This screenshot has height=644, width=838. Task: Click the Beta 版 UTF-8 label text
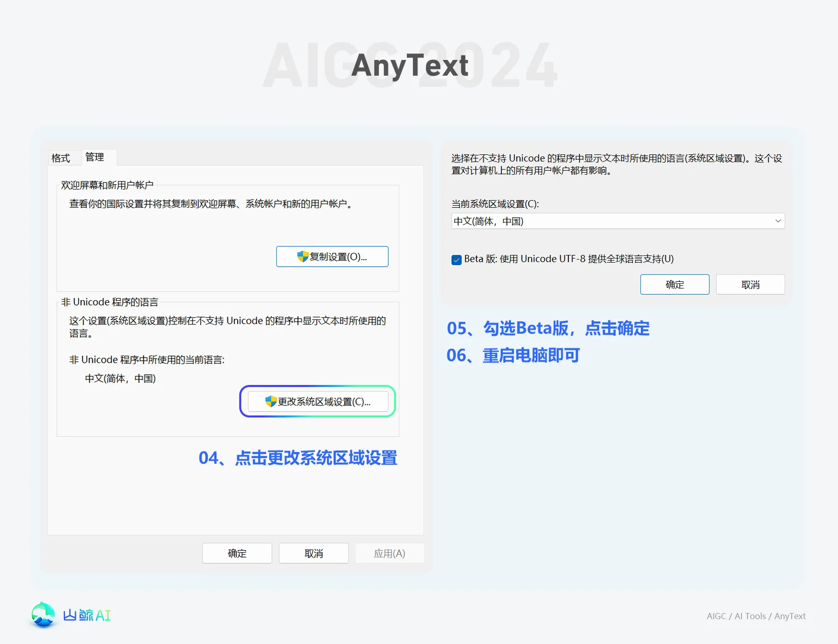click(569, 259)
